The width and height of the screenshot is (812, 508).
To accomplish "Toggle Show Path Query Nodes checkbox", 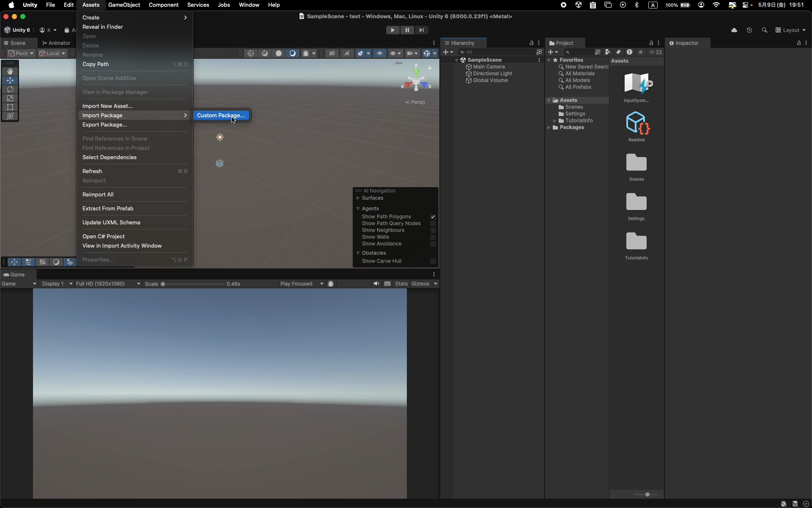I will pos(433,224).
